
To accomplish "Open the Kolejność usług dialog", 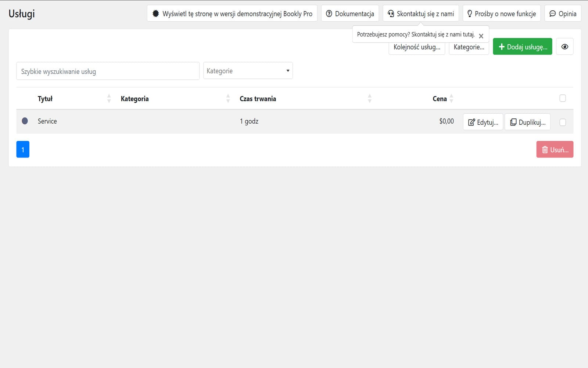I will tap(417, 47).
